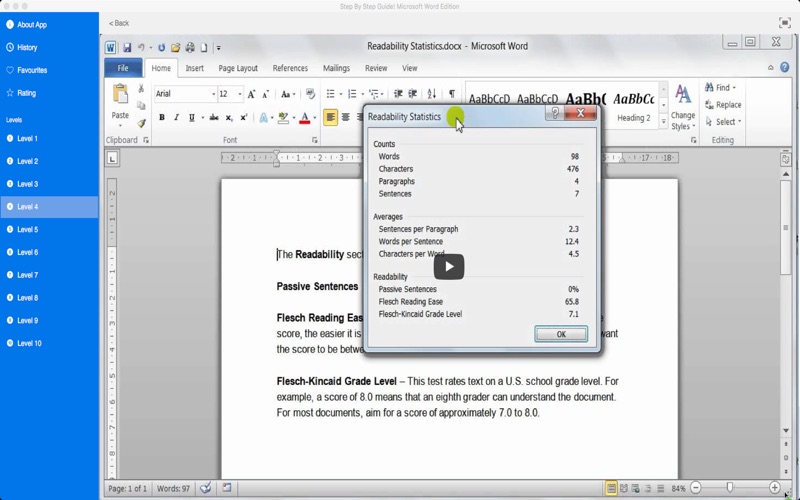Click the Sort A-Z icon

(x=432, y=94)
